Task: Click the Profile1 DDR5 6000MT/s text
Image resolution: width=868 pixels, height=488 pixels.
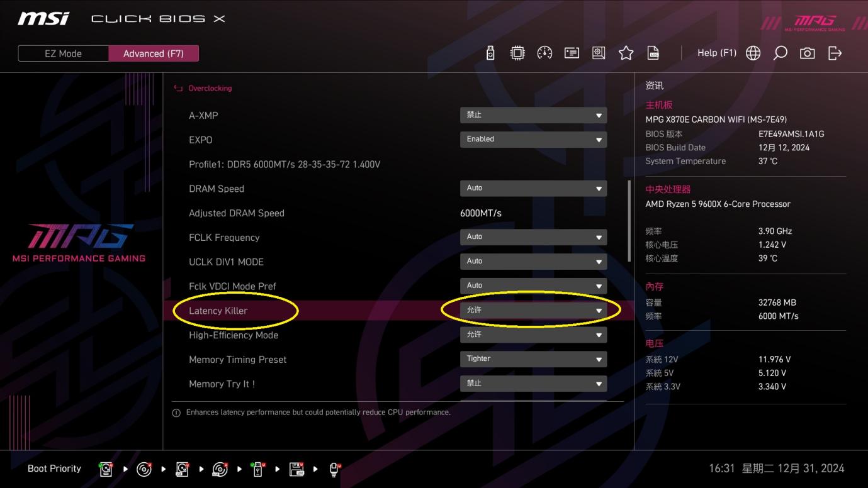Action: 285,164
